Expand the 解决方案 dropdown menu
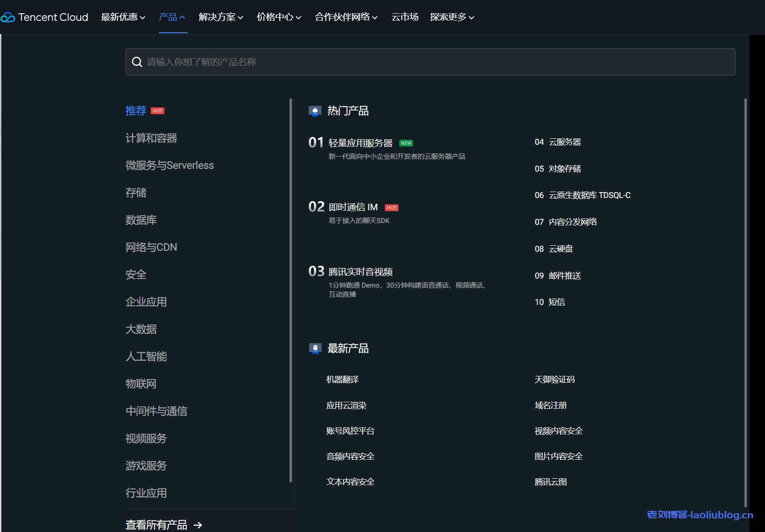 pos(221,17)
